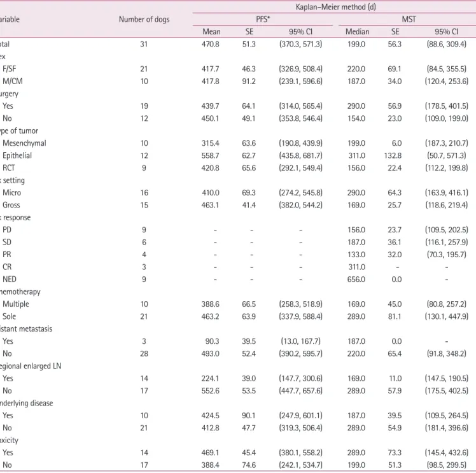Click the NED median value 656.0
The width and height of the screenshot is (476, 473).
[x=356, y=279]
